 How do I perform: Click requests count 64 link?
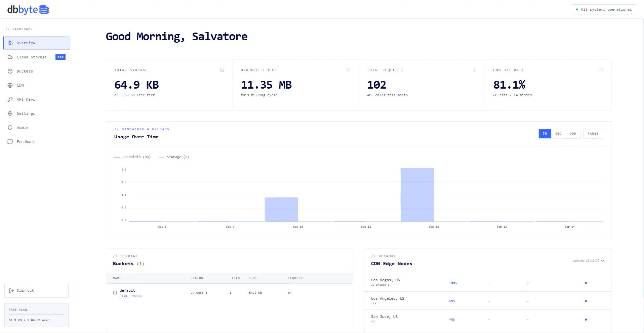point(290,293)
